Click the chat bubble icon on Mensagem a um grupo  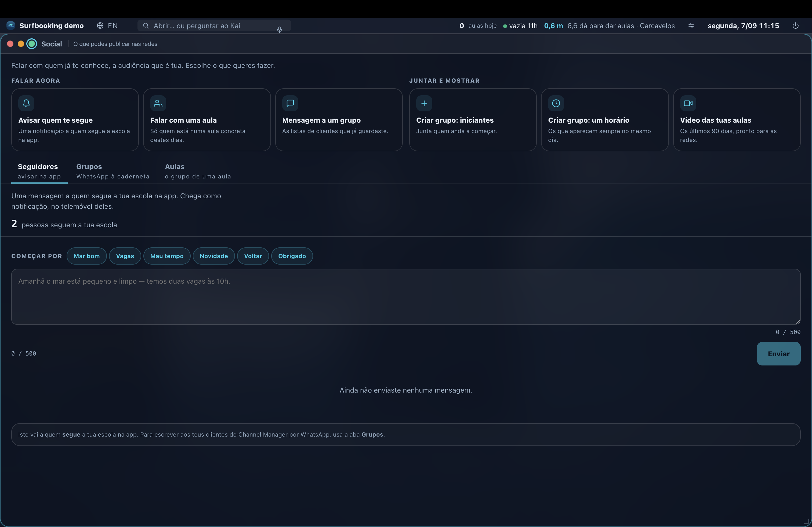pyautogui.click(x=290, y=103)
